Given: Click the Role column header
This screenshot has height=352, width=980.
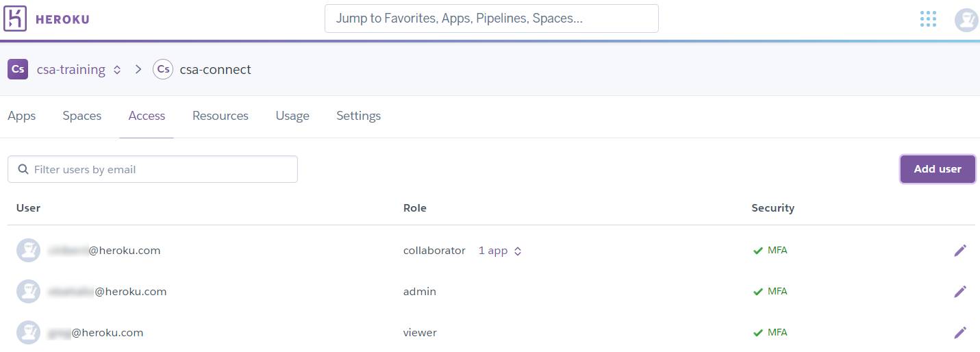Looking at the screenshot, I should pos(415,208).
